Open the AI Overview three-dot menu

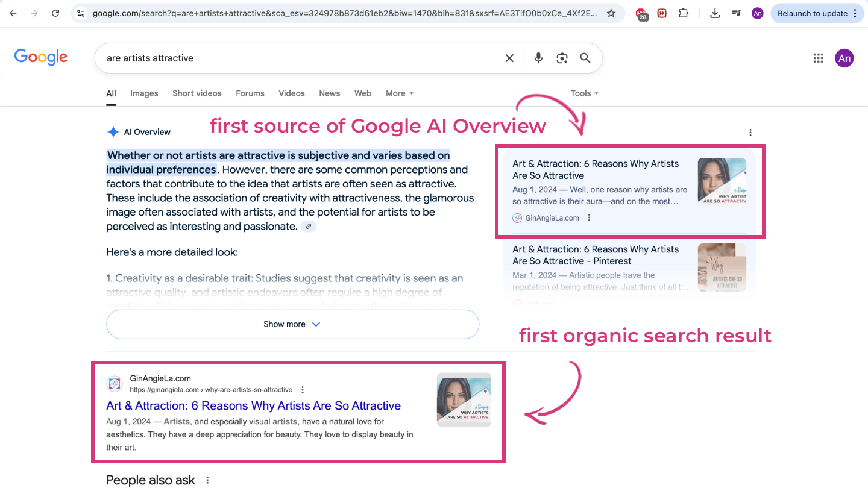(750, 132)
